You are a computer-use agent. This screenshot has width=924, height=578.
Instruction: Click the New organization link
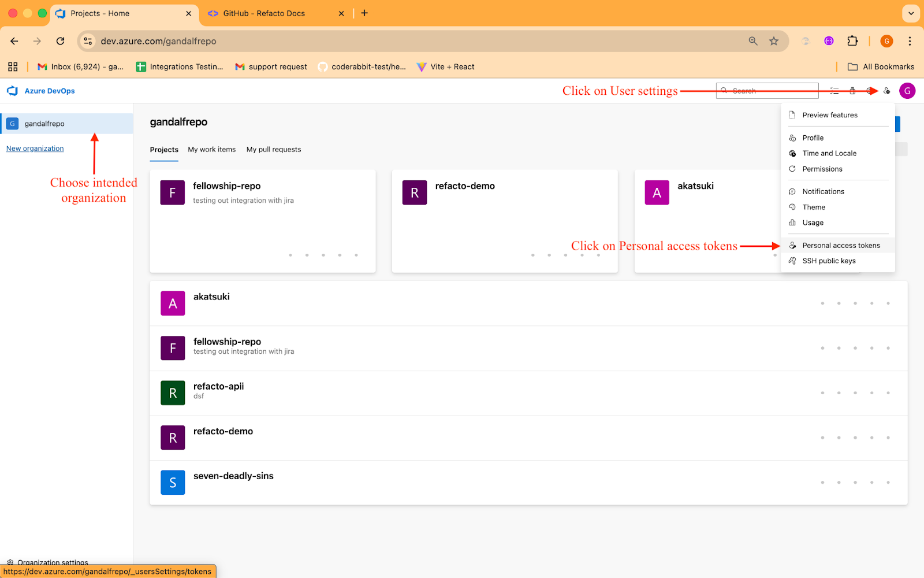pyautogui.click(x=35, y=149)
